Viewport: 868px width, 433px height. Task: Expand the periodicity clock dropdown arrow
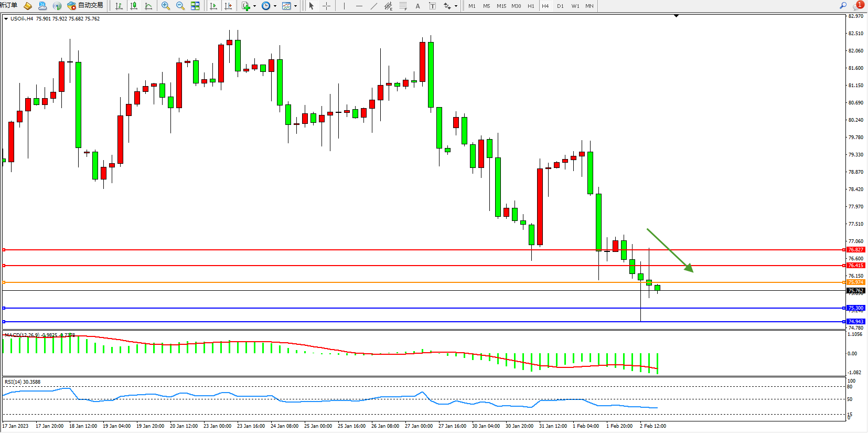(x=275, y=6)
